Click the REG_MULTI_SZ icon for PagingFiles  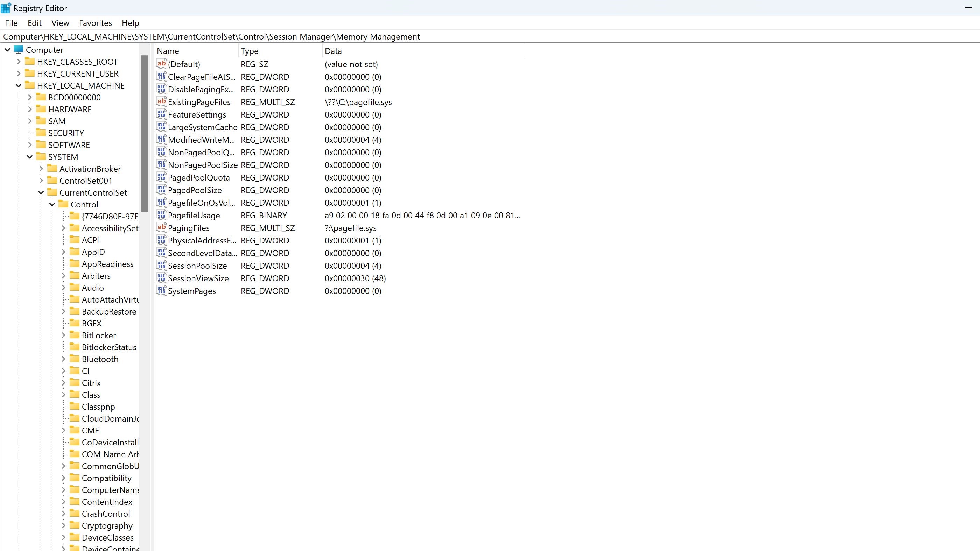(x=162, y=227)
